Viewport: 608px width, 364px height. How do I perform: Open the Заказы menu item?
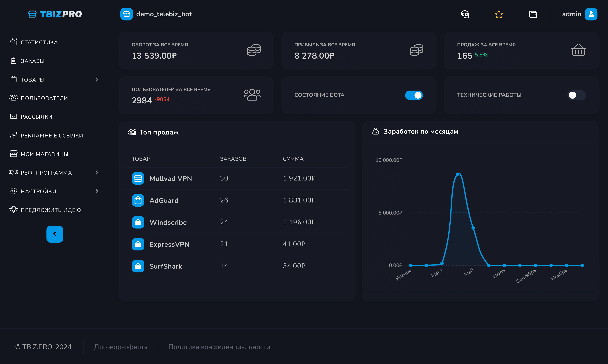click(x=32, y=61)
